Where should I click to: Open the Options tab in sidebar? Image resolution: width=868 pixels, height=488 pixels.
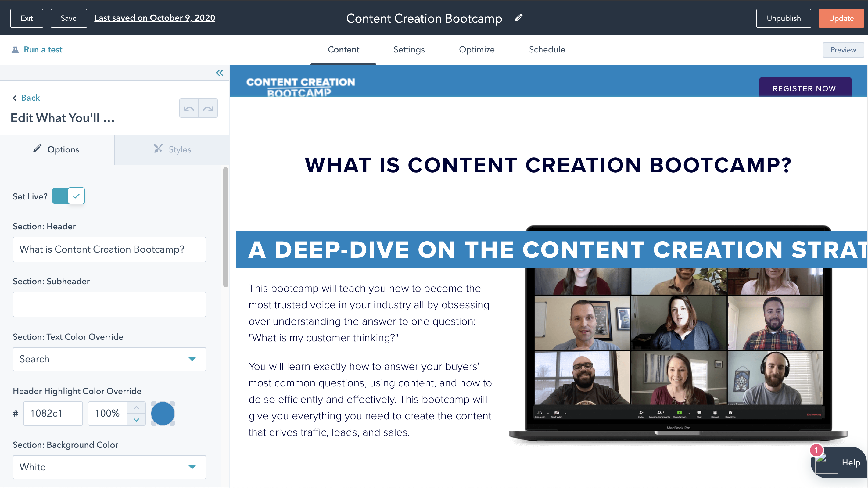pos(57,150)
